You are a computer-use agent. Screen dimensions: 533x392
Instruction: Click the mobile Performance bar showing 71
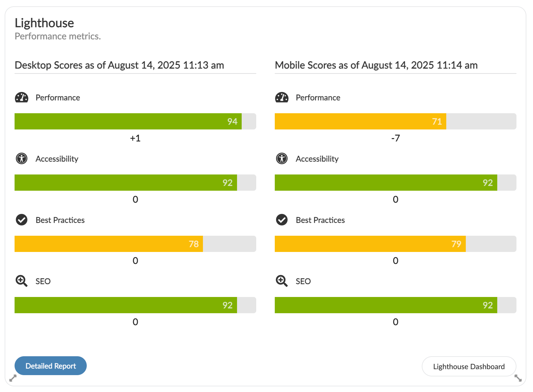pos(360,122)
